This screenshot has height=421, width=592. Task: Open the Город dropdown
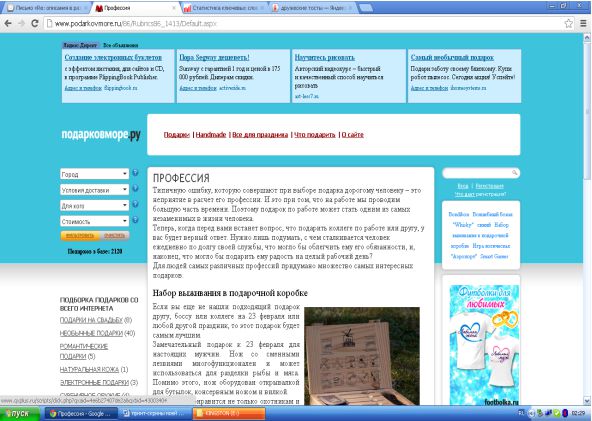[94, 174]
